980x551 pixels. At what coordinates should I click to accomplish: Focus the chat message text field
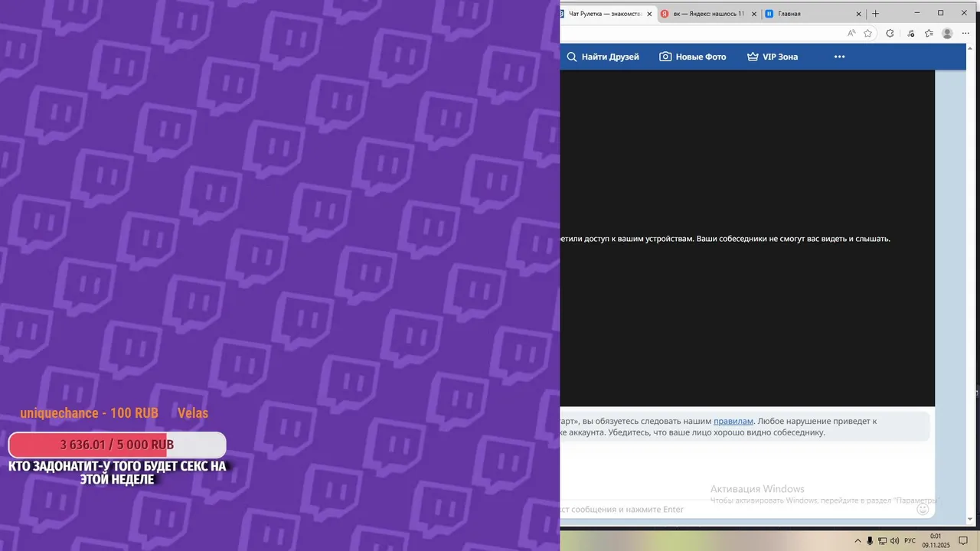(x=735, y=509)
